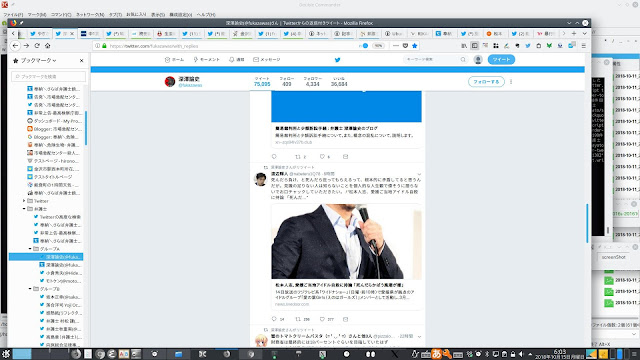Collapse the グループA bookmark folder
640x360 pixels.
coord(30,249)
